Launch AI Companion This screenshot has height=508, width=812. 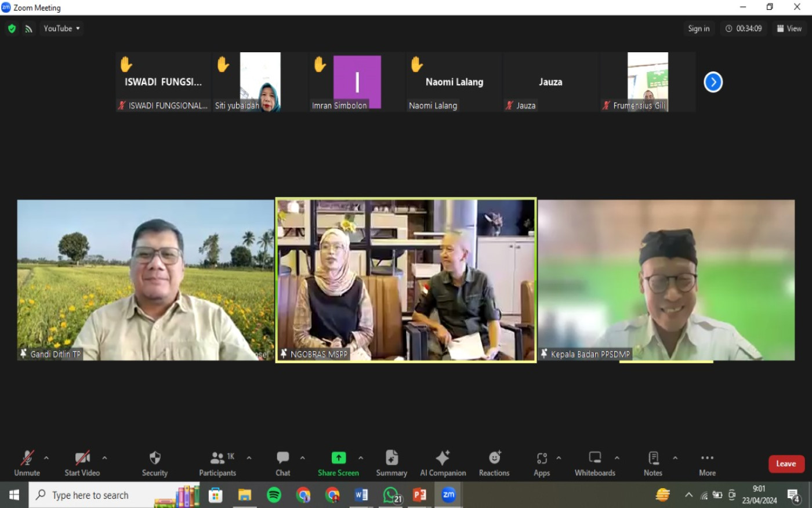(x=443, y=459)
